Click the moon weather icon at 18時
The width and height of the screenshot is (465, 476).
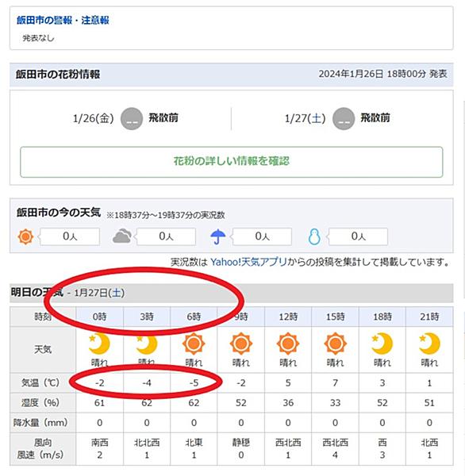[x=382, y=344]
